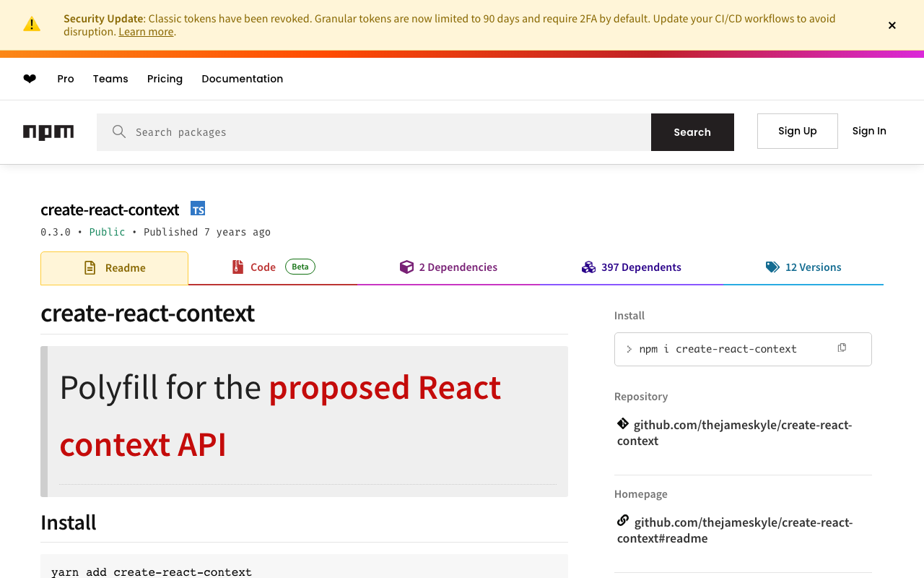Click the homepage link chain icon

pos(623,521)
